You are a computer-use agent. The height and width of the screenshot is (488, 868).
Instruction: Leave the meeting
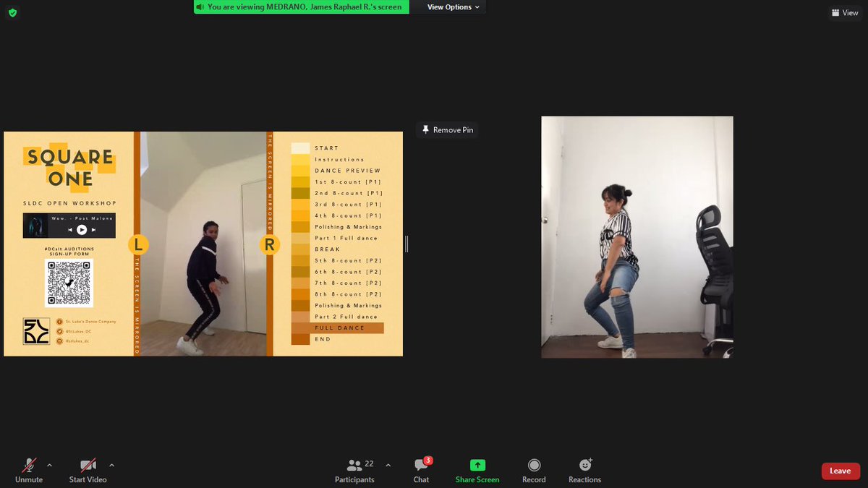[x=841, y=471]
